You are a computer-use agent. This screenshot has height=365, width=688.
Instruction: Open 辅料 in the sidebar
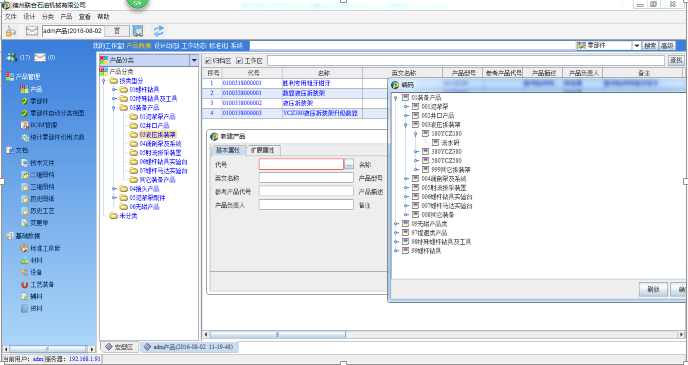36,297
